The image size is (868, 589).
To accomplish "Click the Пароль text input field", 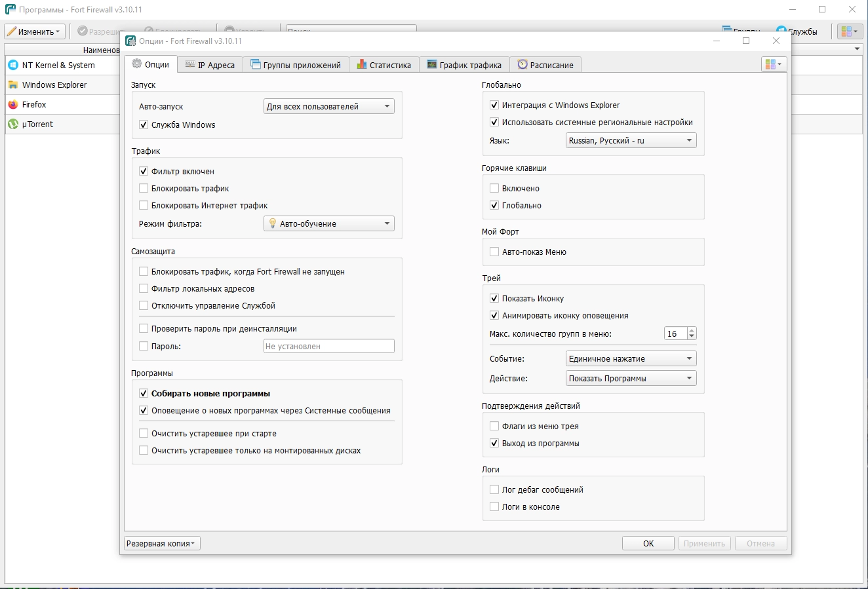I will coord(328,347).
